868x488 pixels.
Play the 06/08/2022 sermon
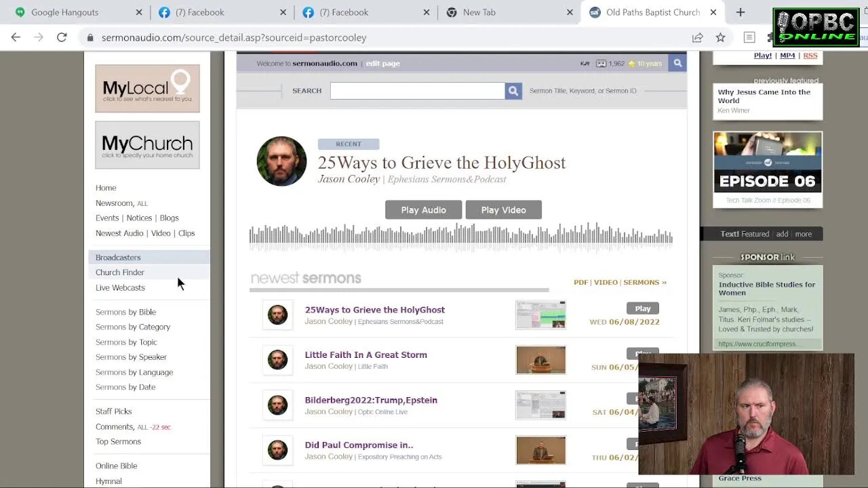pos(643,308)
